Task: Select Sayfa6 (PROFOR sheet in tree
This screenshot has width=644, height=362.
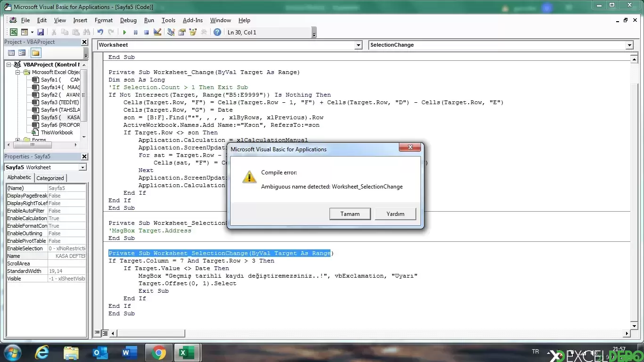Action: click(x=60, y=125)
